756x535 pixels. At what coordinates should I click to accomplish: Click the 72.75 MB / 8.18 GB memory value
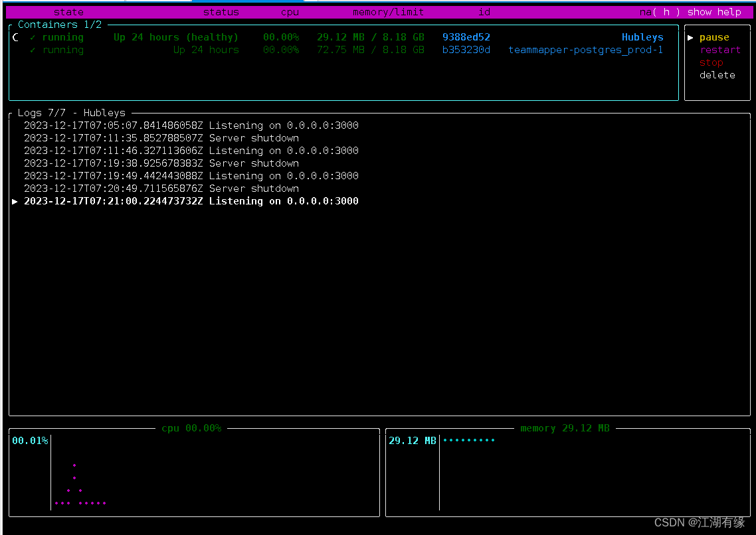point(370,50)
